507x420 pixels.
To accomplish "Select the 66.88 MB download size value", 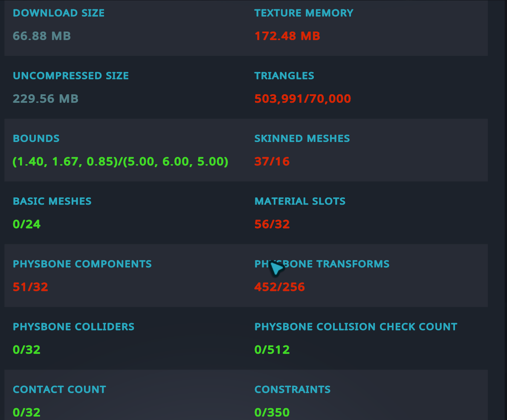I will (x=42, y=36).
